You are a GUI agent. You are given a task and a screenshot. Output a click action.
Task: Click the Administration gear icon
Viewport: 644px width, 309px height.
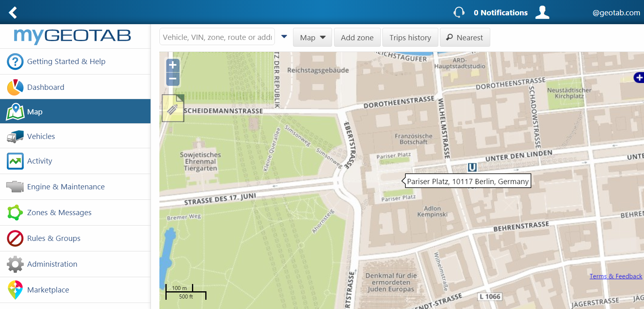(15, 264)
